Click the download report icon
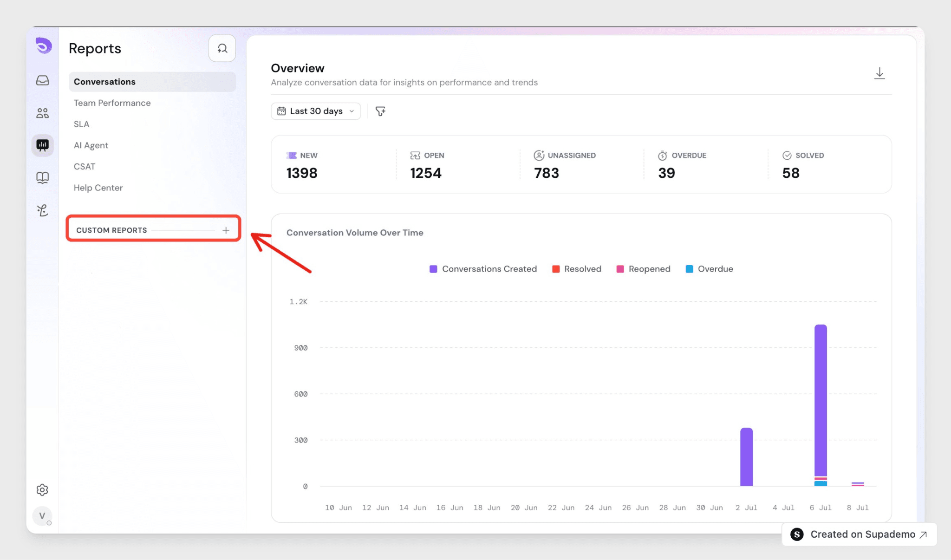 pyautogui.click(x=879, y=73)
